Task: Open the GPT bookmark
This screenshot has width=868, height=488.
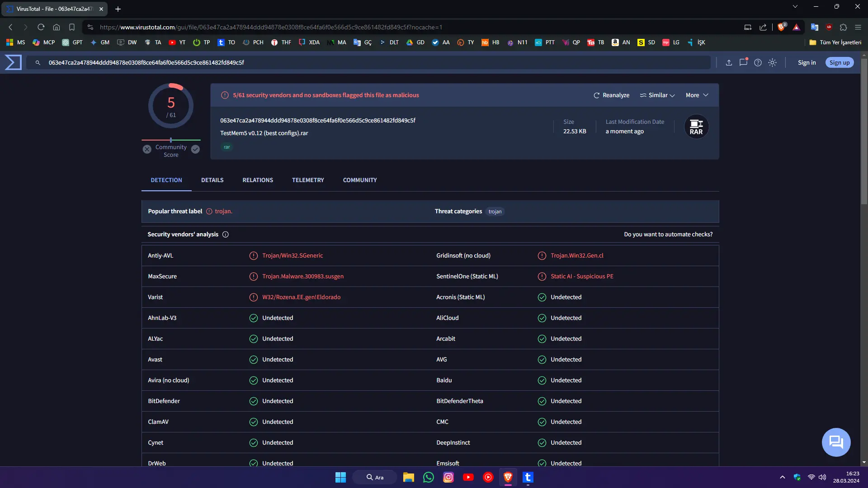Action: coord(72,42)
